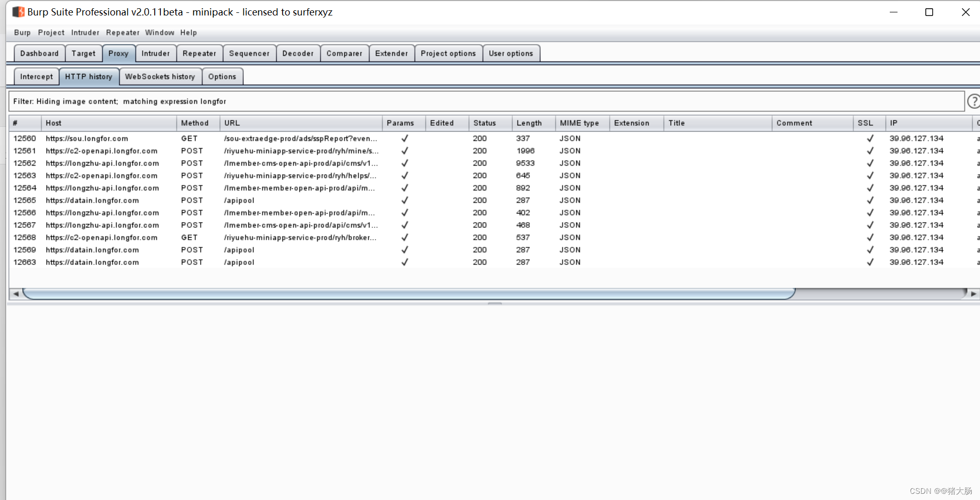980x500 pixels.
Task: Open the Window menu
Action: click(160, 32)
